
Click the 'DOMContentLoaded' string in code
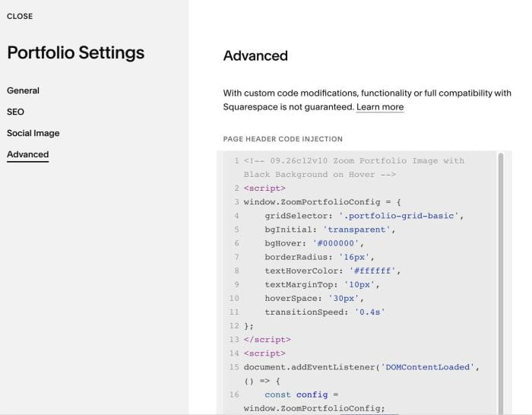(x=427, y=367)
